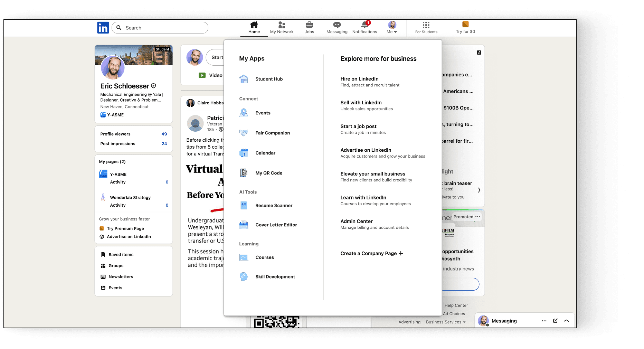Viewport: 644px width, 349px height.
Task: Open Claire Hobbs profile in feed
Action: click(x=210, y=103)
